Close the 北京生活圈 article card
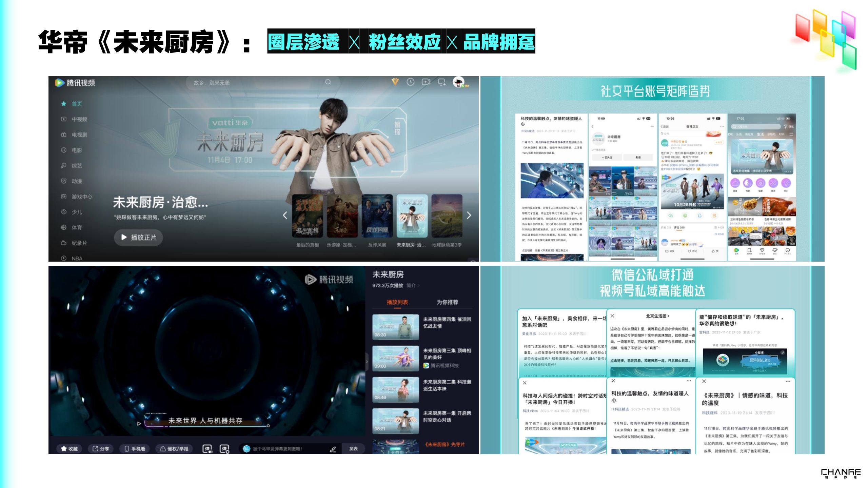868x488 pixels. [x=612, y=316]
